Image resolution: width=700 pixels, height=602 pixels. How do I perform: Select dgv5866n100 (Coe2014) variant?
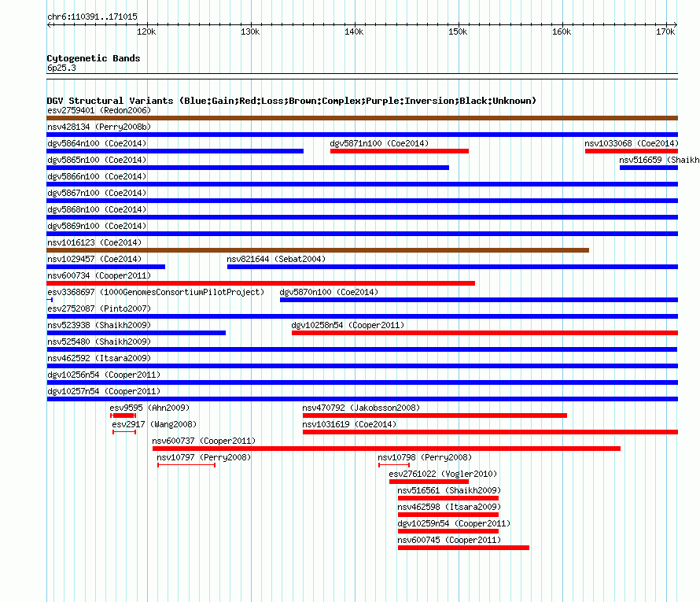click(x=362, y=184)
